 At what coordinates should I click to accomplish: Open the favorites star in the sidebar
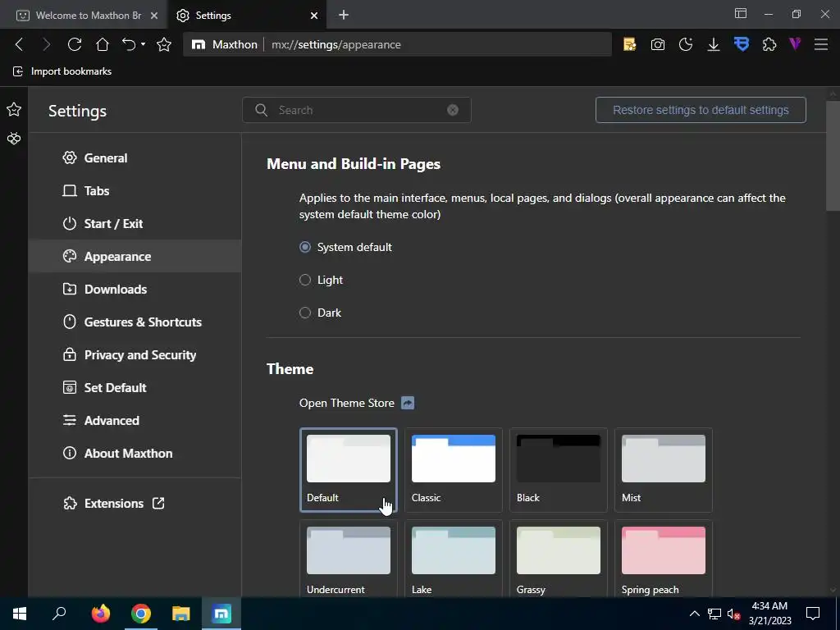[14, 109]
